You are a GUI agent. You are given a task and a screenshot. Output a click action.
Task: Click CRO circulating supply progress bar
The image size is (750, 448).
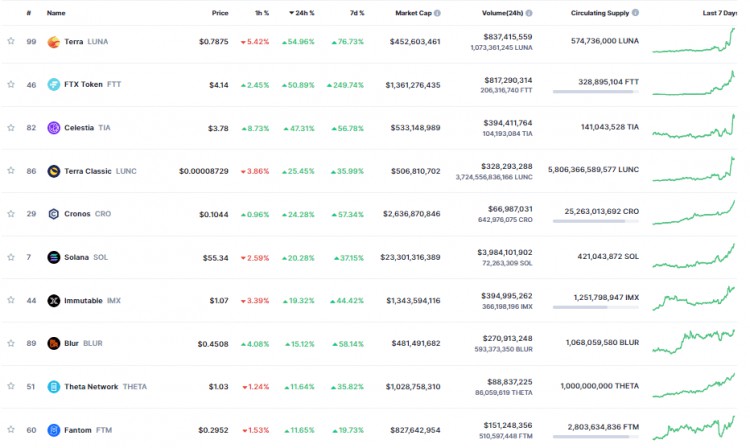[x=596, y=221]
